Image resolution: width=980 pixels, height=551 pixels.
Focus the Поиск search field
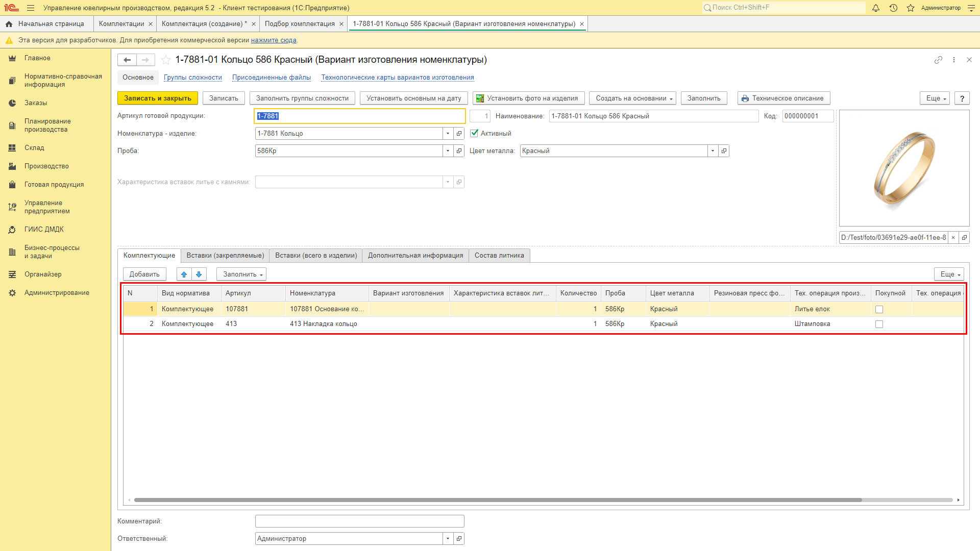pyautogui.click(x=783, y=8)
